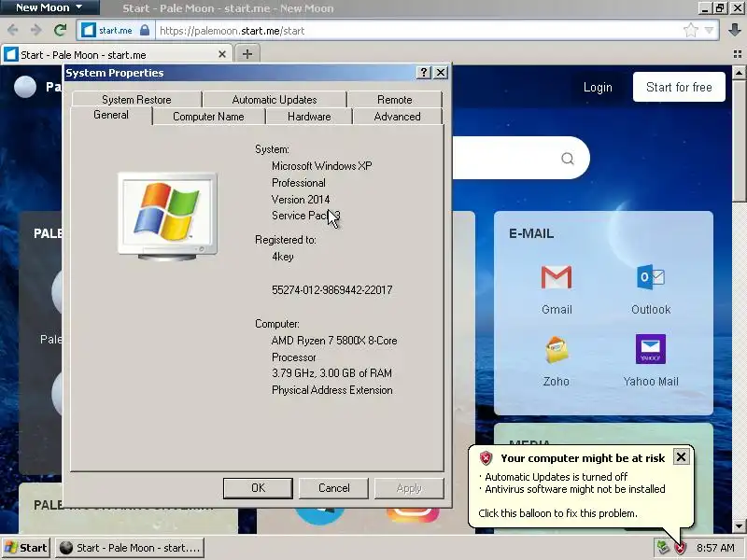The width and height of the screenshot is (747, 560).
Task: Open the Yahoo Mail shortcut icon
Action: click(x=650, y=349)
